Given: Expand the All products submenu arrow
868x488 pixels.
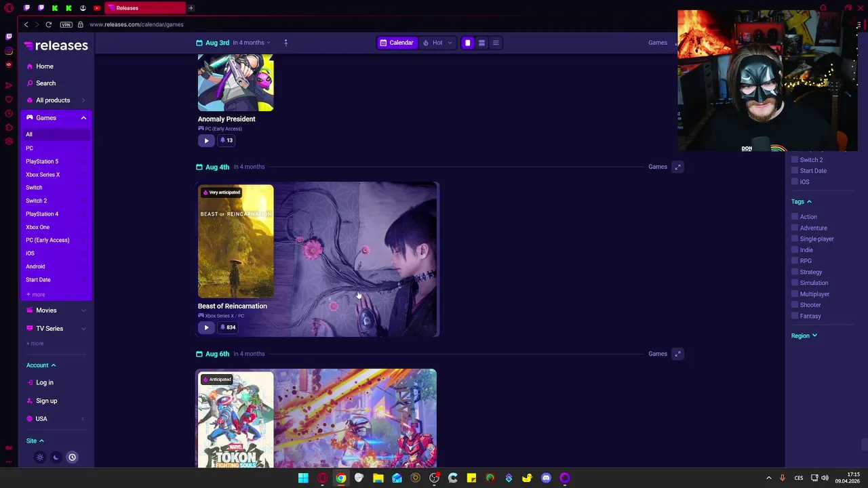Looking at the screenshot, I should pyautogui.click(x=83, y=100).
